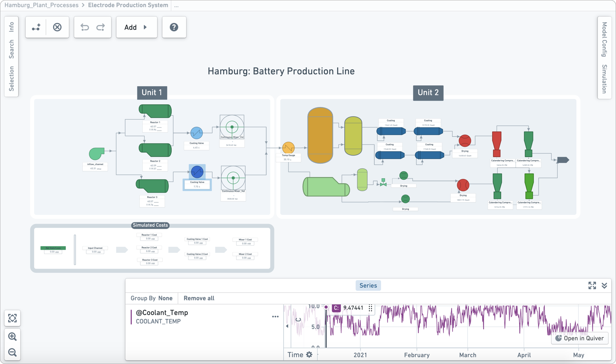Undo the last change
Image resolution: width=616 pixels, height=364 pixels.
(x=85, y=27)
